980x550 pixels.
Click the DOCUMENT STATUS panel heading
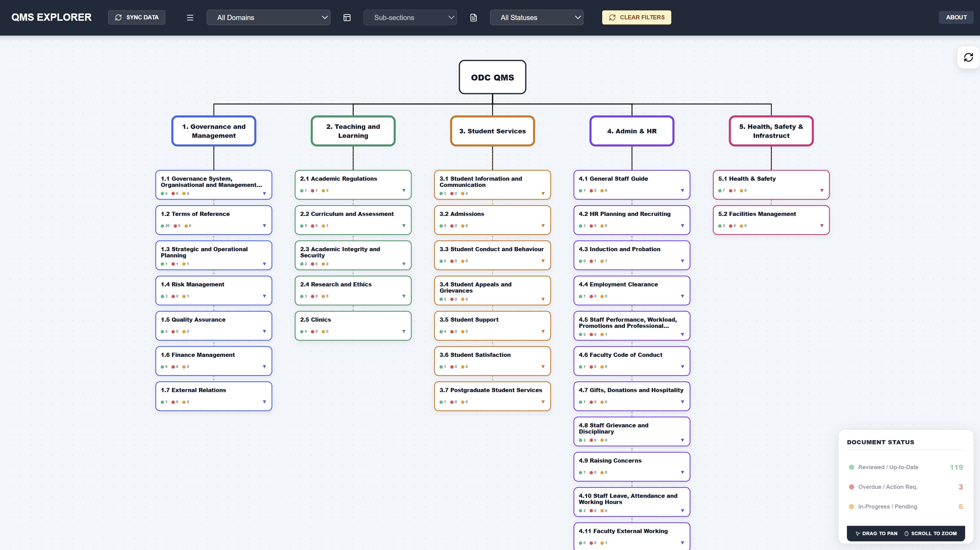[880, 442]
